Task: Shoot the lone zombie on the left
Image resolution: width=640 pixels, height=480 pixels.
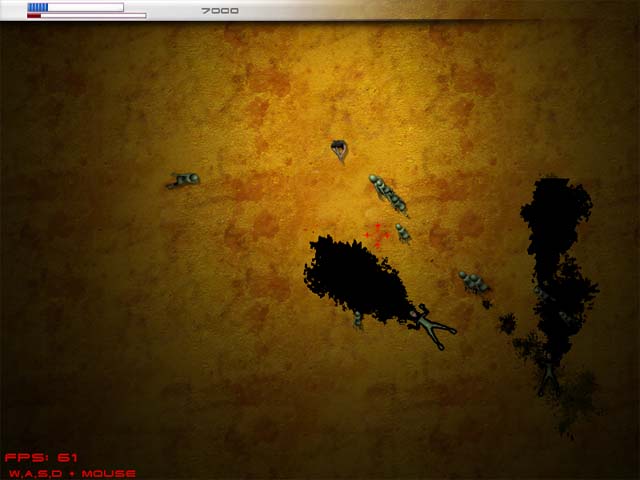Action: click(x=183, y=180)
